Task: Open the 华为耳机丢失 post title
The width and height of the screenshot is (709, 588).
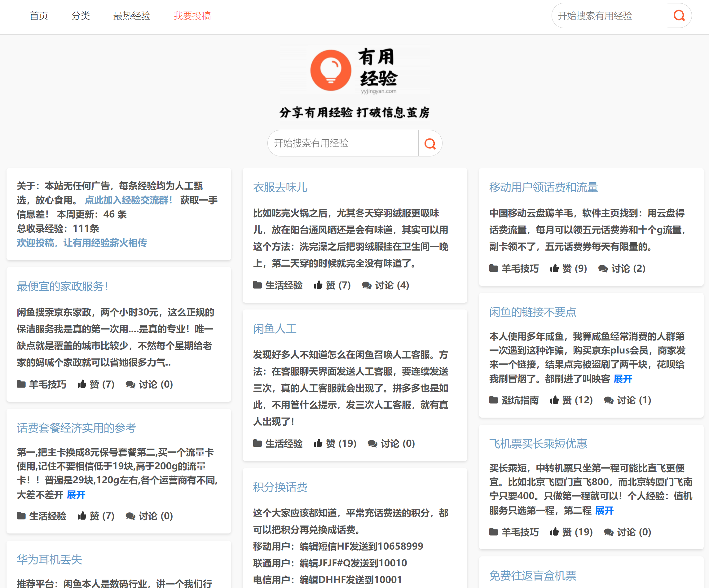Action: pos(49,559)
